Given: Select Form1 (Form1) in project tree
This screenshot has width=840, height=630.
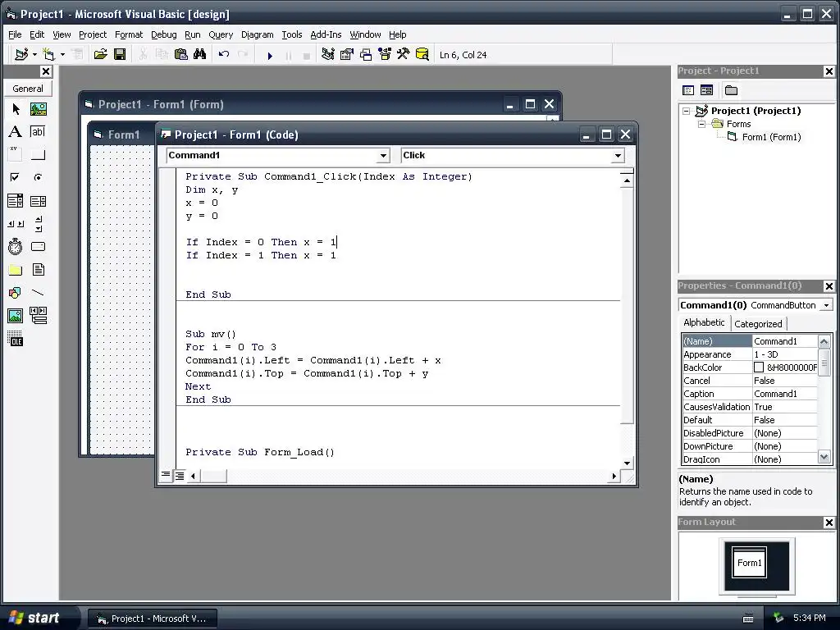Looking at the screenshot, I should click(771, 137).
